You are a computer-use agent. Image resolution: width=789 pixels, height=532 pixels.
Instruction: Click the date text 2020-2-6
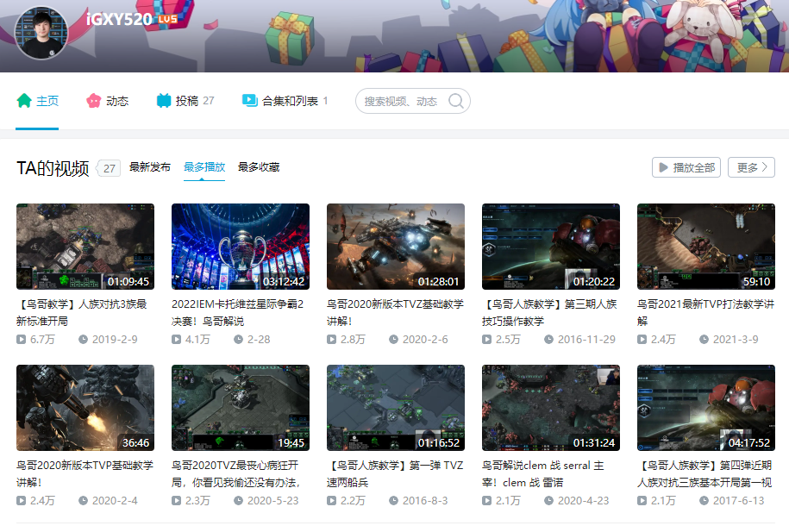click(x=425, y=339)
